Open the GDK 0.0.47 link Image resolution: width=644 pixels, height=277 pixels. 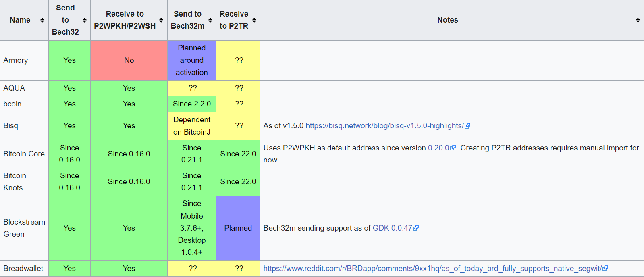tap(395, 228)
